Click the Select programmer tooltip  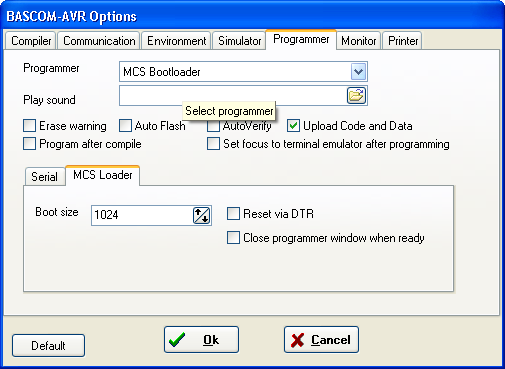[229, 111]
